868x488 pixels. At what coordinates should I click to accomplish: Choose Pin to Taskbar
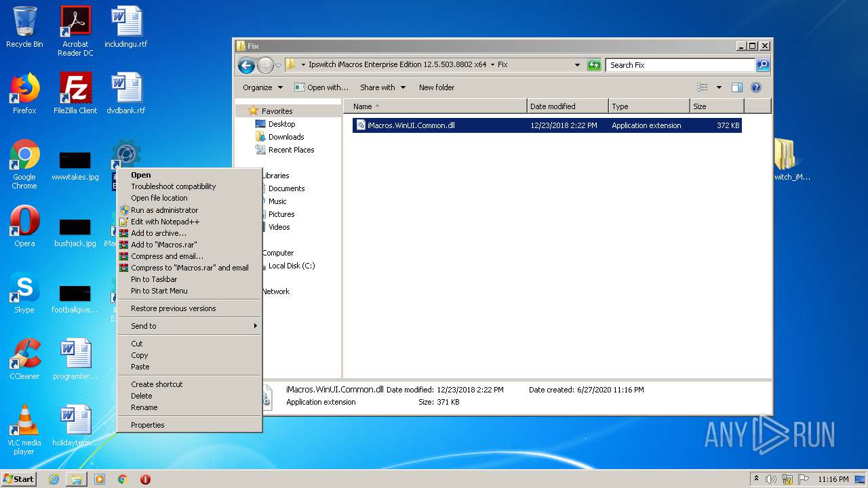coord(190,279)
